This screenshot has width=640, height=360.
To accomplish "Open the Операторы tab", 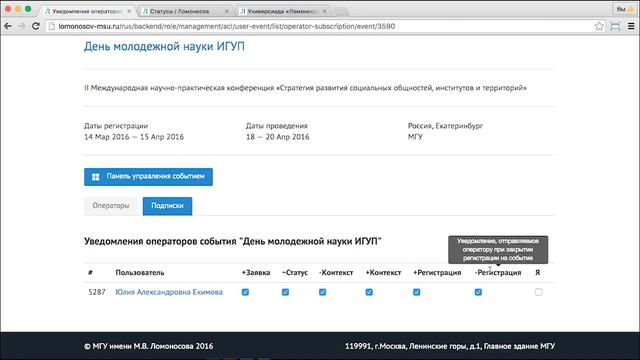I will 111,206.
